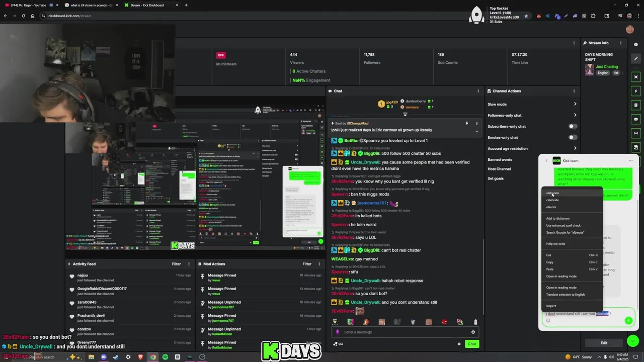Open Mod Actions three-dot menu
This screenshot has height=362, width=644.
coord(319,264)
